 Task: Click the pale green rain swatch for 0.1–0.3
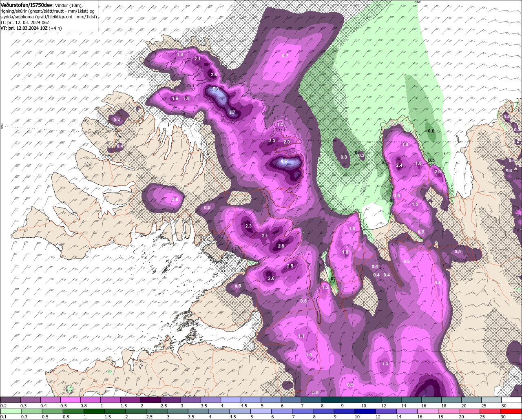click(x=11, y=411)
